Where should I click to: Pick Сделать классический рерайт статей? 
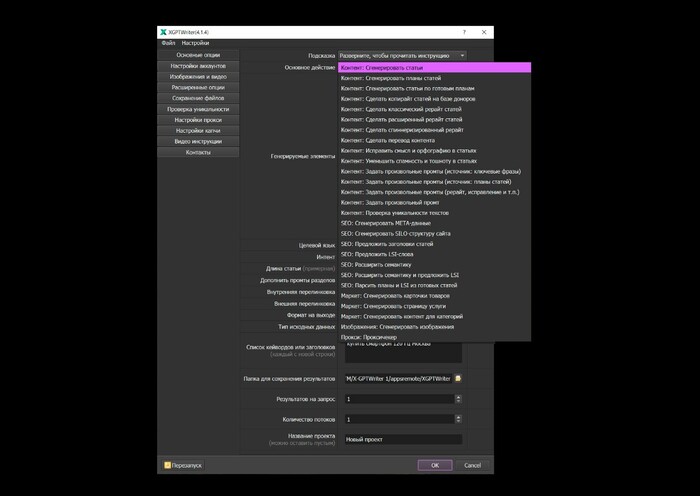(434, 109)
